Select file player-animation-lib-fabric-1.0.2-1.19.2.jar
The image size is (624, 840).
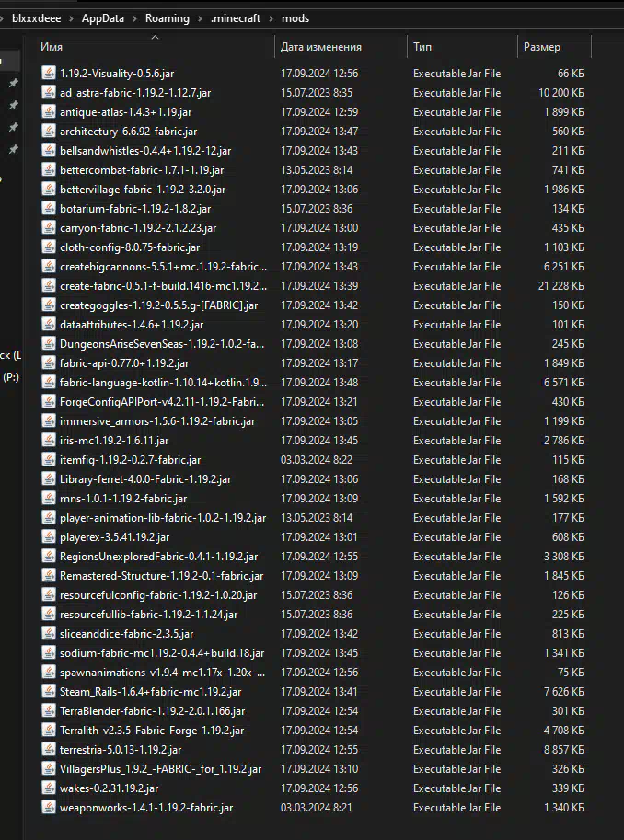click(163, 517)
